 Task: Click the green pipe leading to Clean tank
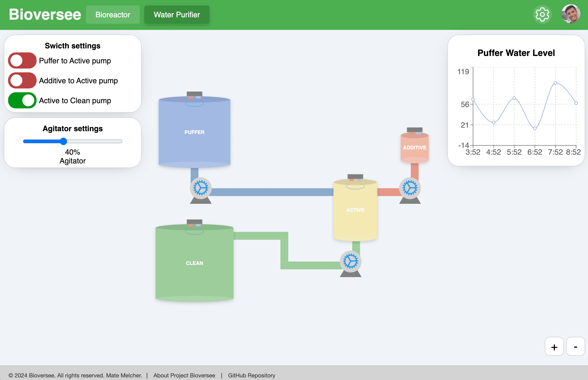tap(284, 250)
